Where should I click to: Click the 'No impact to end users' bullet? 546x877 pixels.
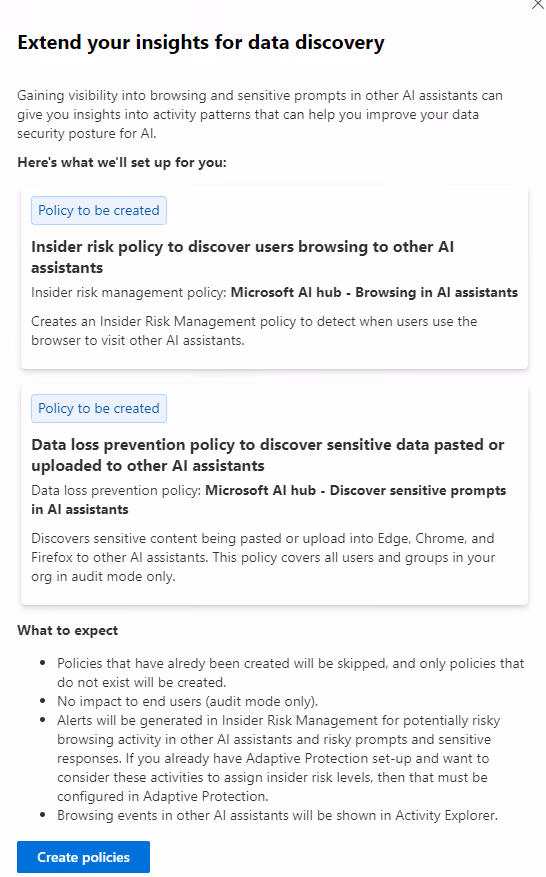[x=187, y=701]
